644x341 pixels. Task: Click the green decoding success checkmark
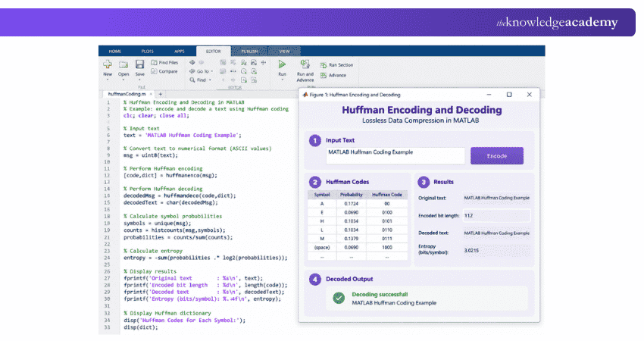coord(339,298)
